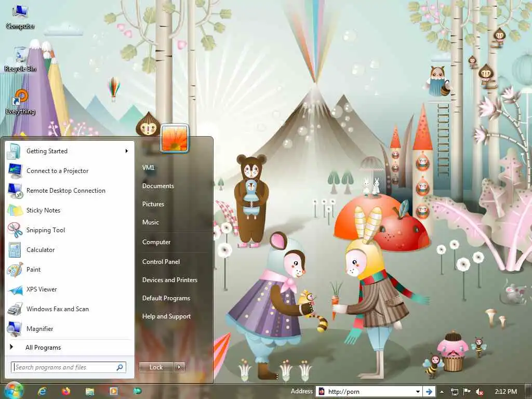Open Music from Start menu
Image resolution: width=532 pixels, height=399 pixels.
(x=151, y=222)
